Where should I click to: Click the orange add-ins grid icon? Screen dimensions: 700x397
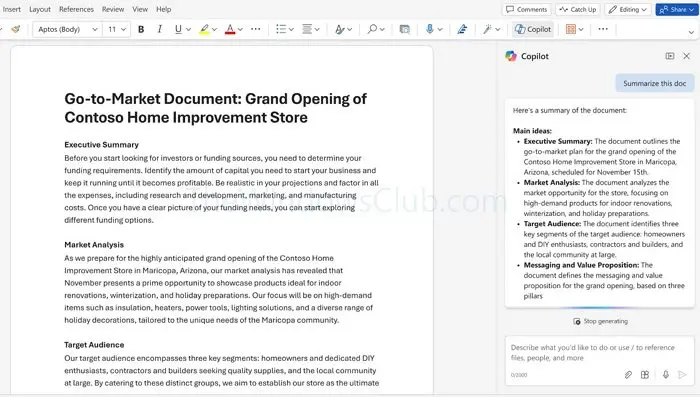pos(571,29)
